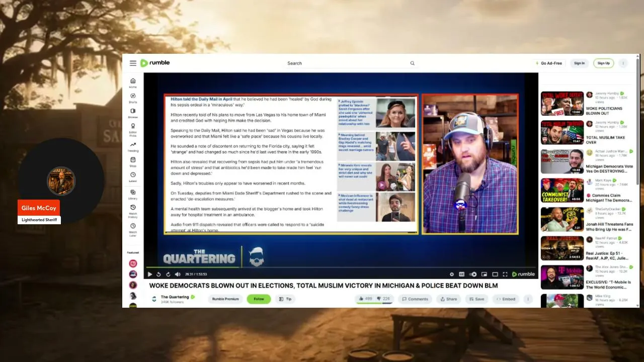Send a Tip to the creator
The image size is (644, 362).
point(285,299)
